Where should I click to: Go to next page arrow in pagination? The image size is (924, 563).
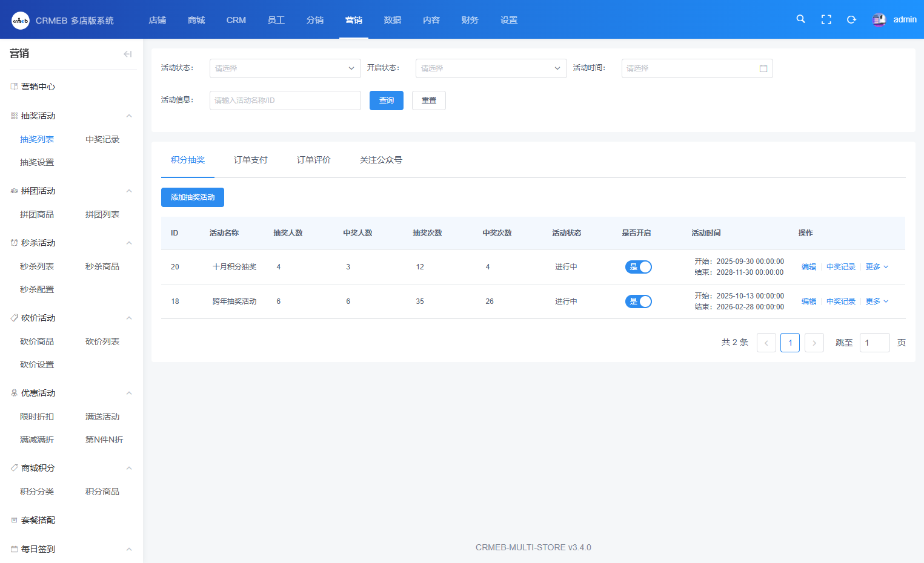coord(814,343)
